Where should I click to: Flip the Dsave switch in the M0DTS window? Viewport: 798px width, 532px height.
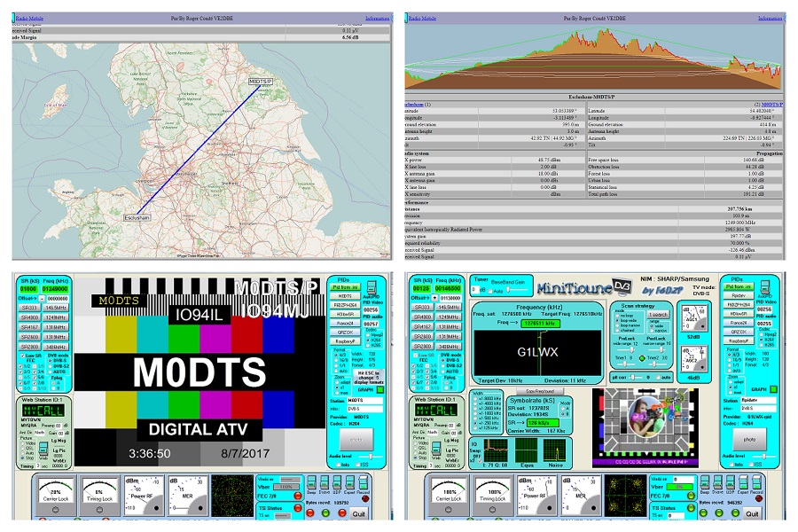325,482
